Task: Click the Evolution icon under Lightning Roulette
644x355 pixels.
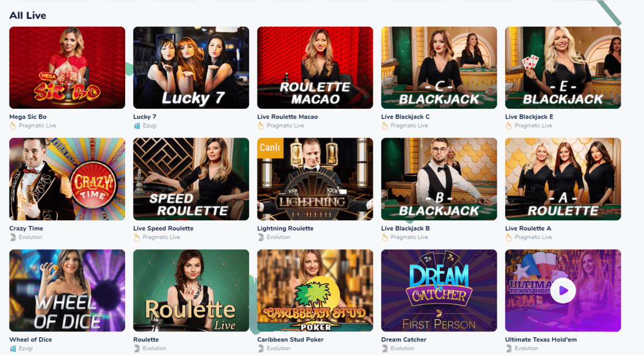Action: click(x=261, y=237)
